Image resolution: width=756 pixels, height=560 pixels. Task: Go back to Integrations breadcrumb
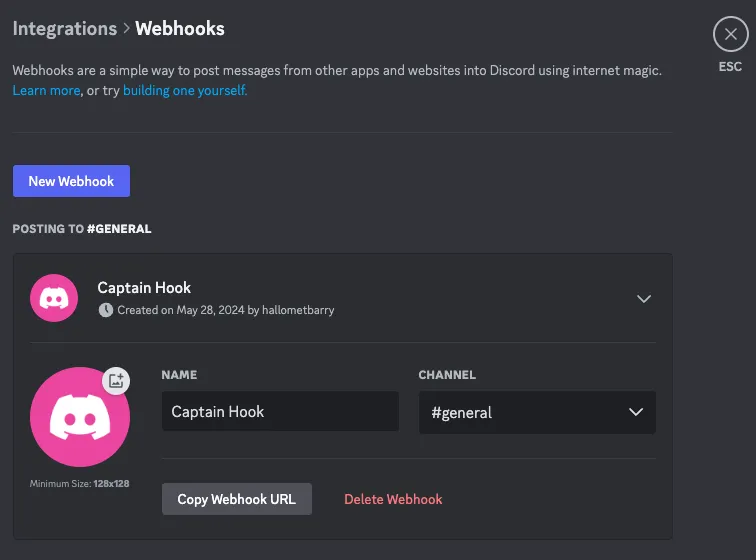[x=65, y=28]
